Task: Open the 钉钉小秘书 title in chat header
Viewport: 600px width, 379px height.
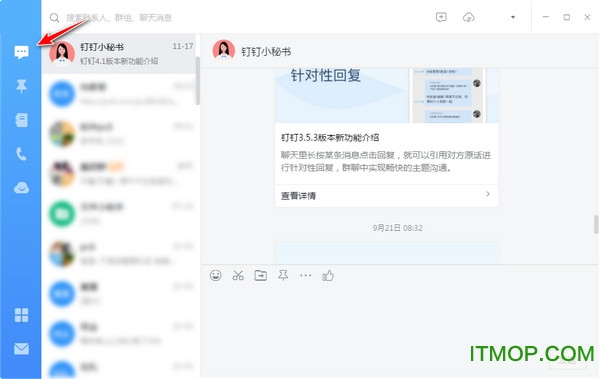Action: [266, 51]
